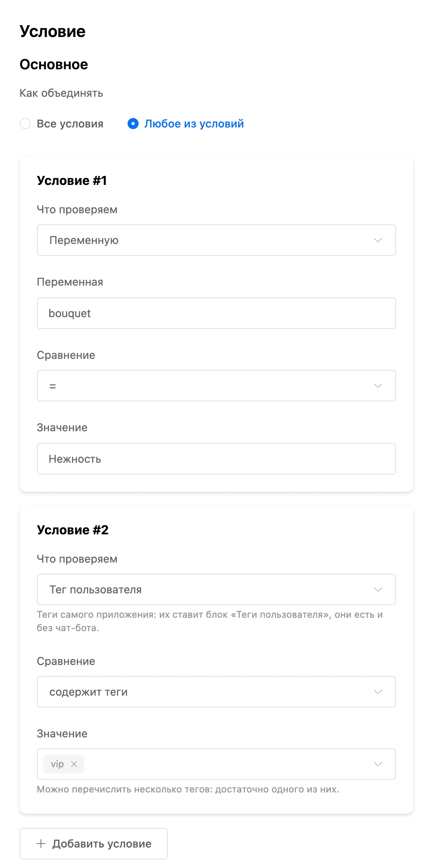Viewport: 437px width, 868px height.
Task: Click the "Условие #1" card heading
Action: (72, 181)
